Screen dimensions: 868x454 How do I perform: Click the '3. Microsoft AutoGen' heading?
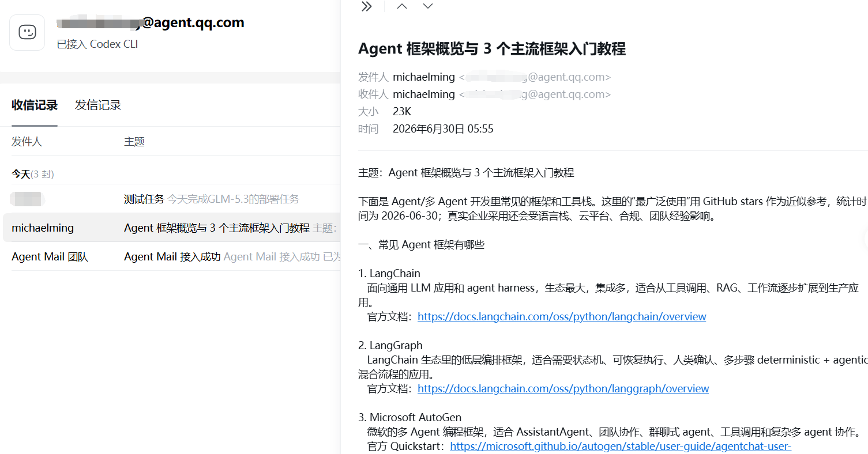[x=410, y=418]
